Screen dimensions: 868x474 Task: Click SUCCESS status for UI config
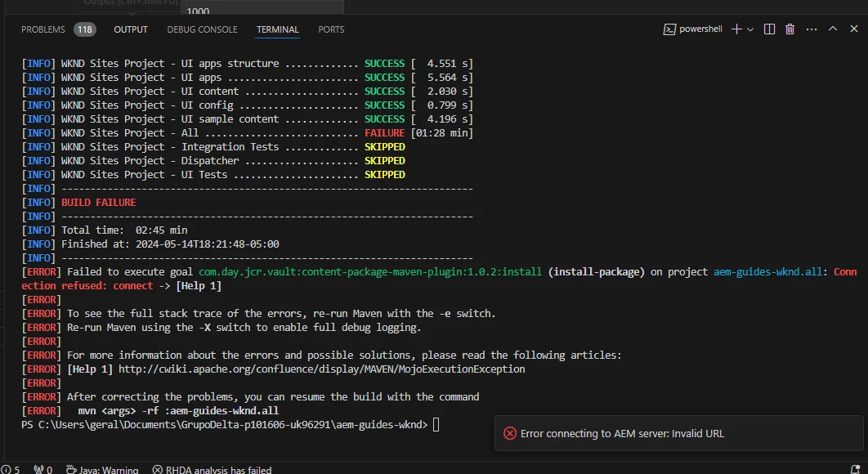click(385, 105)
